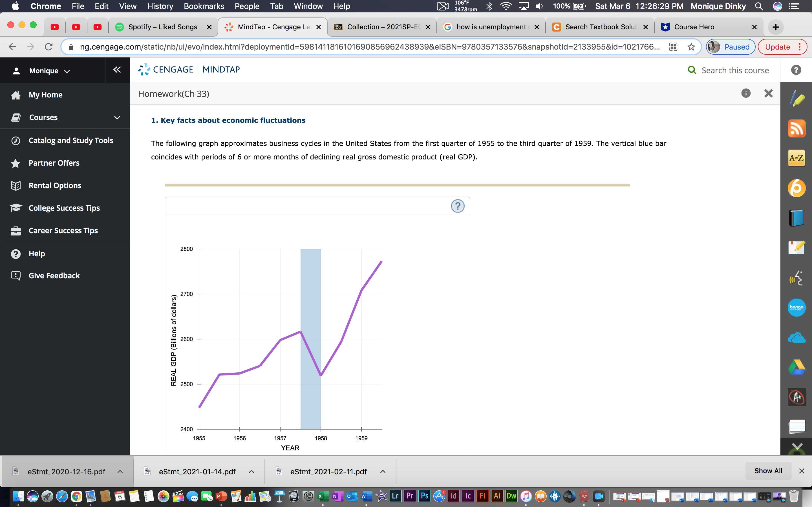
Task: Open the Google Drive app icon
Action: click(x=796, y=367)
